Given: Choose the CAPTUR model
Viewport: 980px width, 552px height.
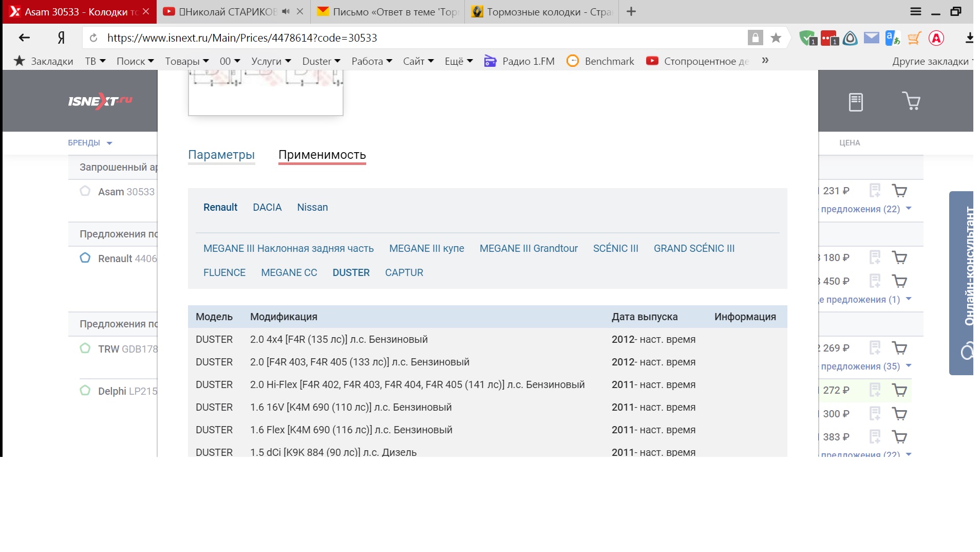Looking at the screenshot, I should tap(404, 272).
